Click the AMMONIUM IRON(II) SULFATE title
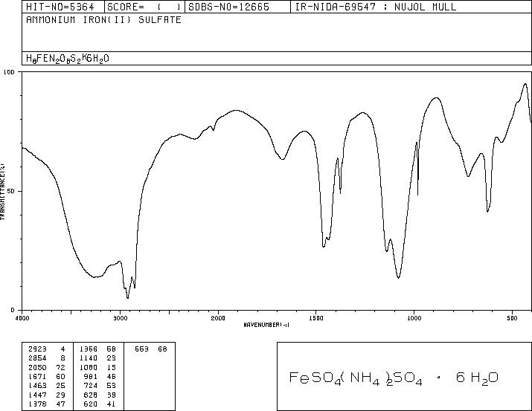Screen dimensions: 532x411 [103, 20]
